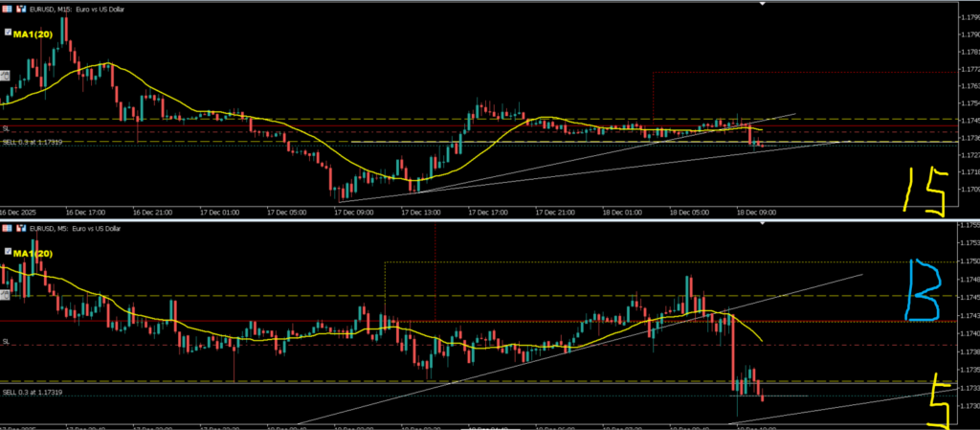This screenshot has height=430, width=980.
Task: Click the grid icon in the M15 chart header
Action: [8, 9]
